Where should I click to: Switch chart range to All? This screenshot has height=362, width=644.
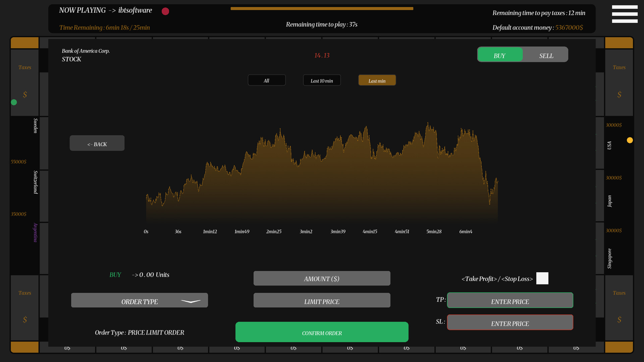pos(266,80)
